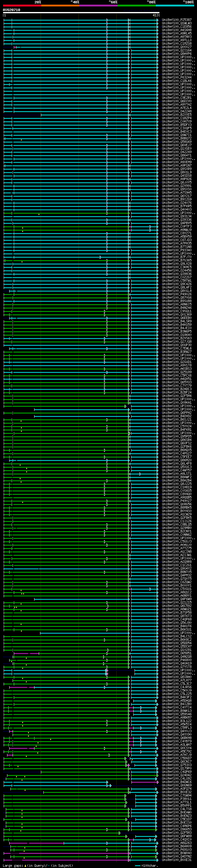Click the UniRef100_Q09KA1 entry
This screenshot has height=868, width=197.
177,402
